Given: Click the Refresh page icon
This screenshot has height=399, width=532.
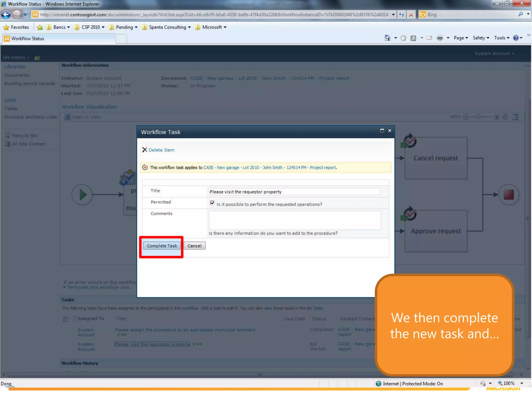Looking at the screenshot, I should 402,15.
